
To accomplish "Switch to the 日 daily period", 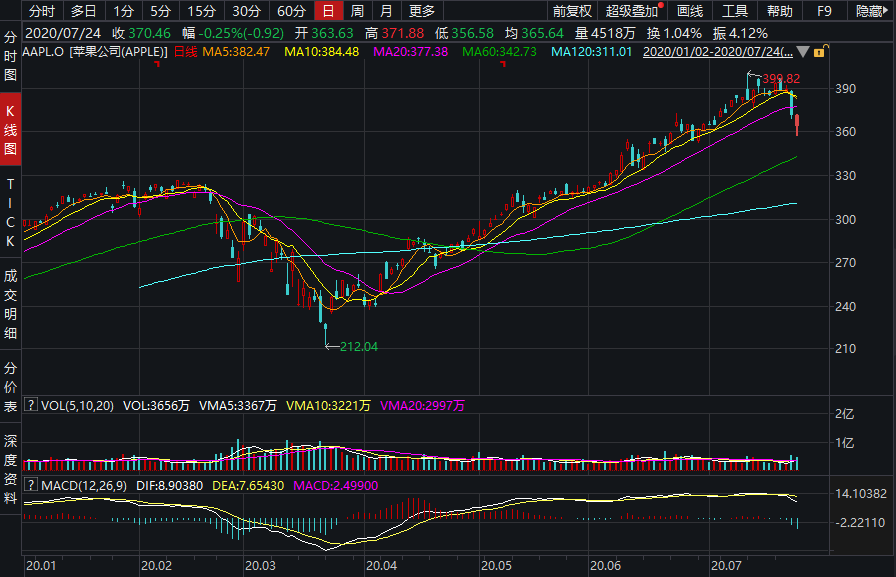I will click(x=328, y=11).
